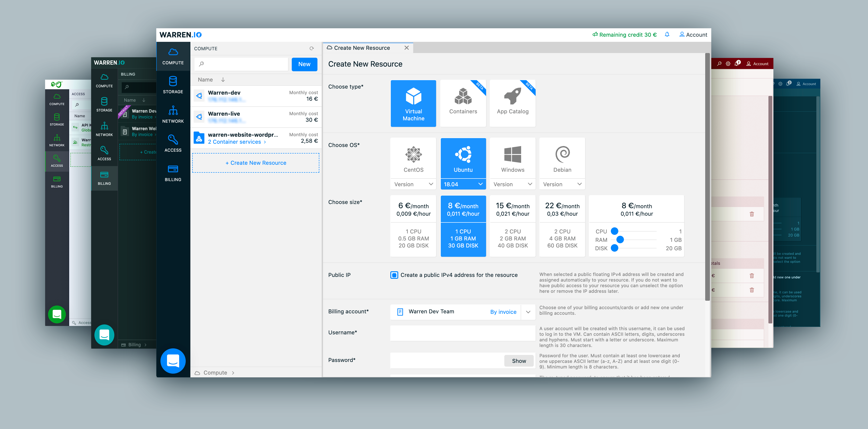Expand the billing account dropdown arrow
Screen dimensions: 868x429
tap(528, 312)
